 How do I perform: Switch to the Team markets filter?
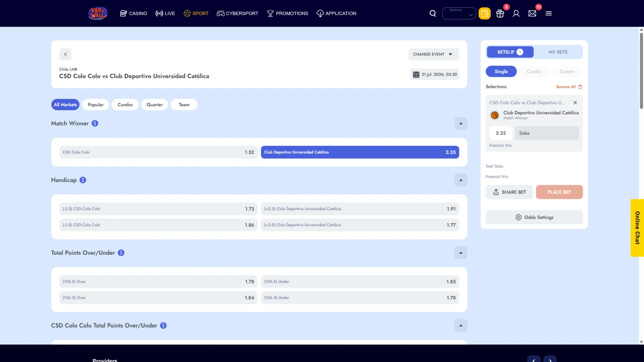coord(184,105)
